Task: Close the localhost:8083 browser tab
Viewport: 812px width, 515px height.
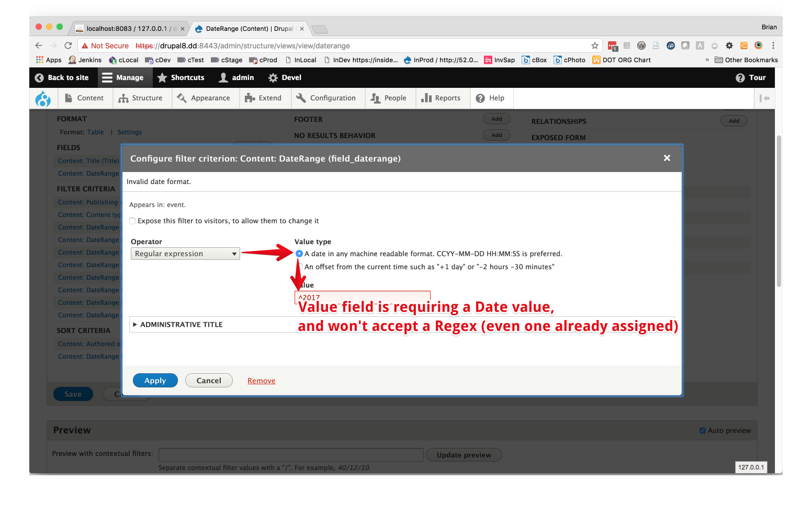Action: (x=183, y=29)
